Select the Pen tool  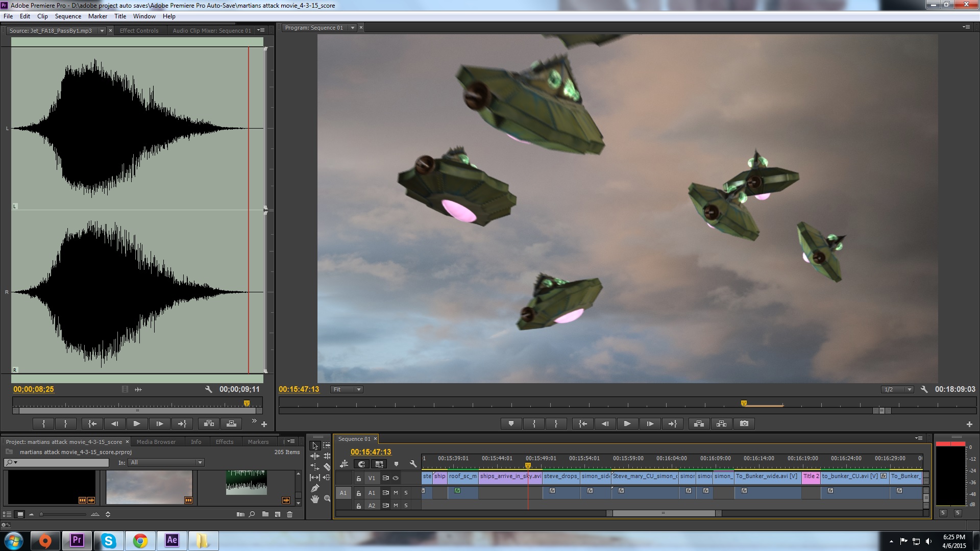315,488
